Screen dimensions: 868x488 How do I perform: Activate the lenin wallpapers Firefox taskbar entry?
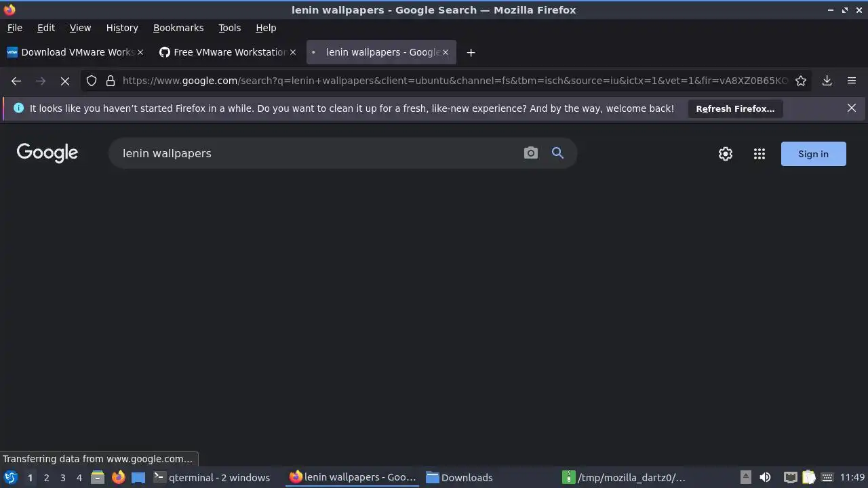point(353,477)
